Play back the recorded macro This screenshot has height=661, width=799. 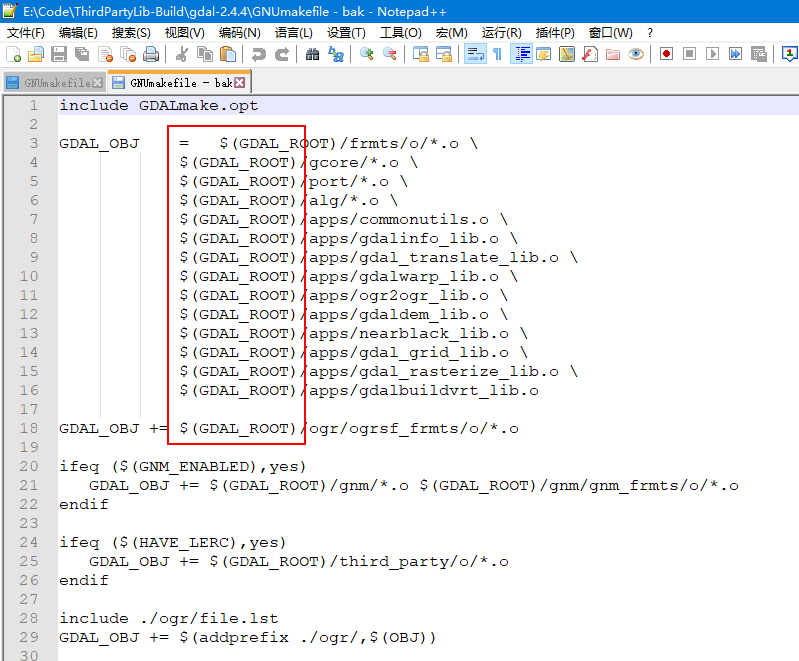coord(712,54)
